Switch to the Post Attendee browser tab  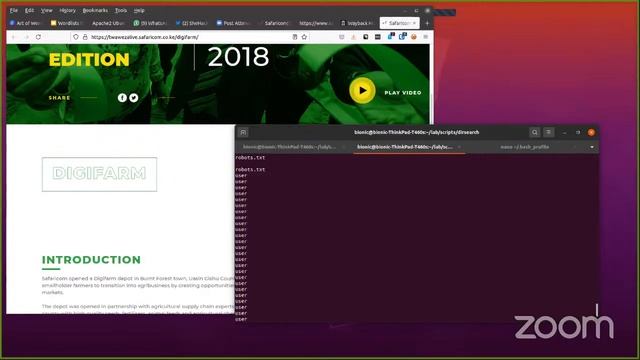tap(234, 23)
